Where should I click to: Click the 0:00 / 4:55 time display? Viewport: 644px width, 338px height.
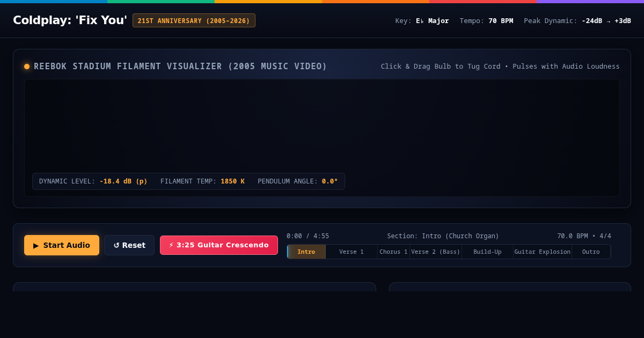tap(308, 236)
